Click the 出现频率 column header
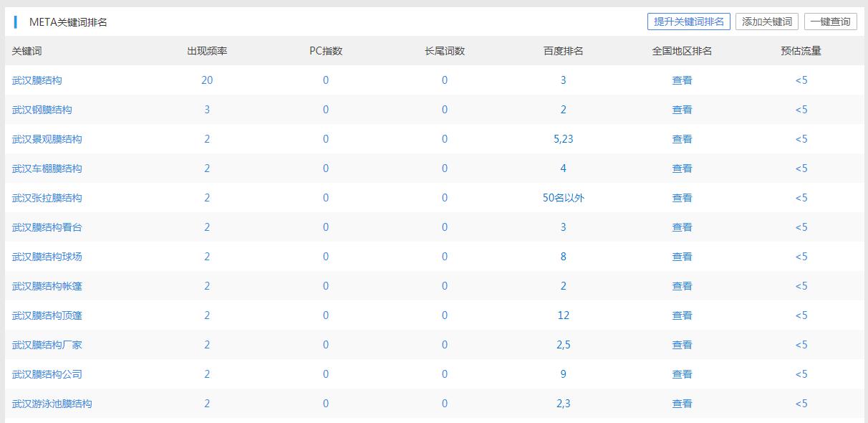 tap(207, 51)
